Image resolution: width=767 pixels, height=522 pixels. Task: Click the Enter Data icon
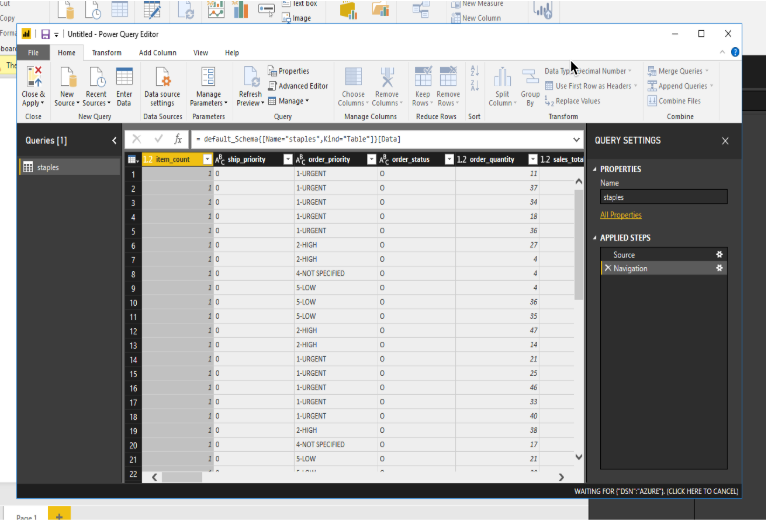tap(124, 77)
